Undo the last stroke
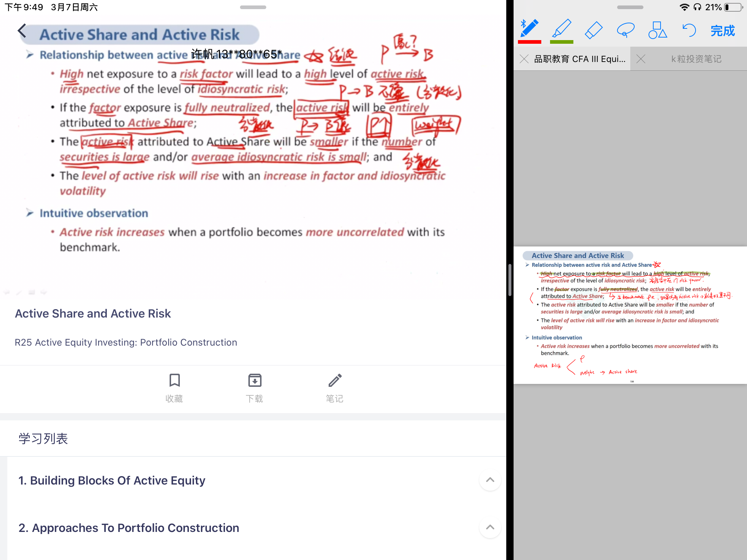This screenshot has width=747, height=560. pos(689,30)
